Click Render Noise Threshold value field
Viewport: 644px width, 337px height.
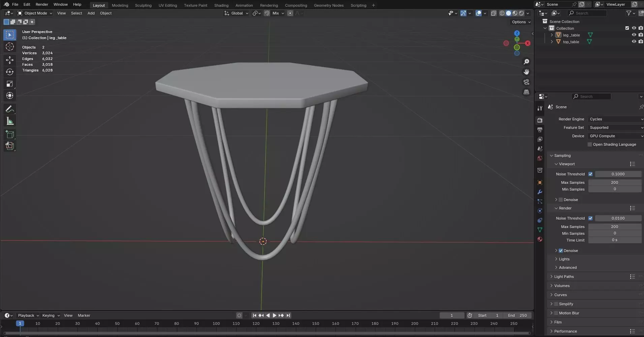point(618,218)
